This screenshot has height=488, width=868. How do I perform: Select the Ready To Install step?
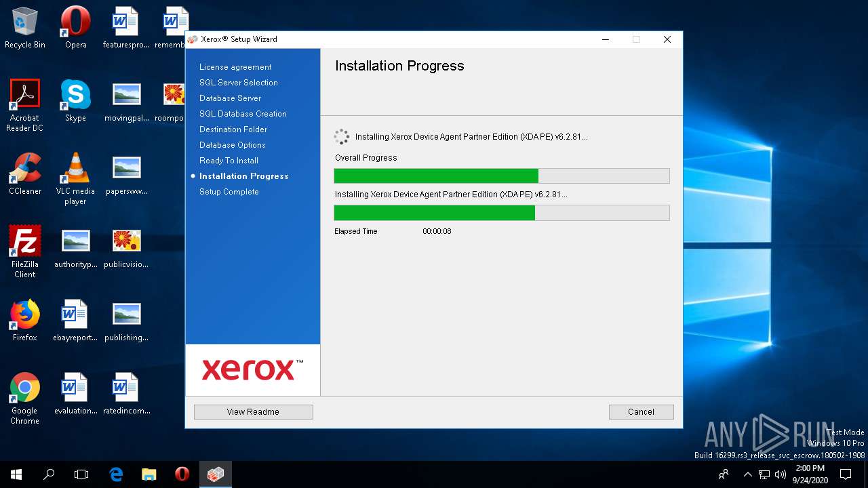point(229,161)
